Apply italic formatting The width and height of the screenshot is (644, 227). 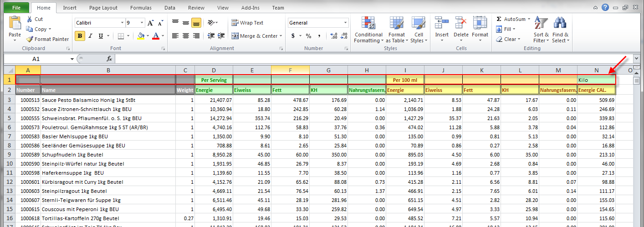[x=91, y=36]
